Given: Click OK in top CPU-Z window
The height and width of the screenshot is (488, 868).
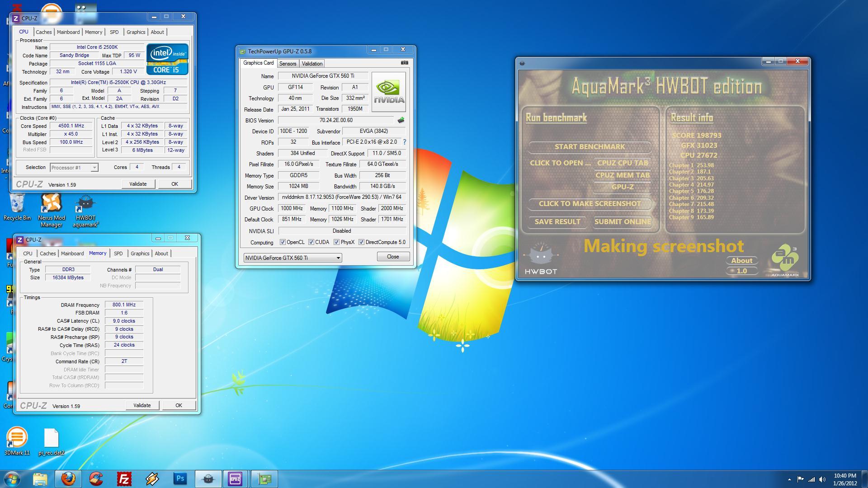Looking at the screenshot, I should point(175,184).
